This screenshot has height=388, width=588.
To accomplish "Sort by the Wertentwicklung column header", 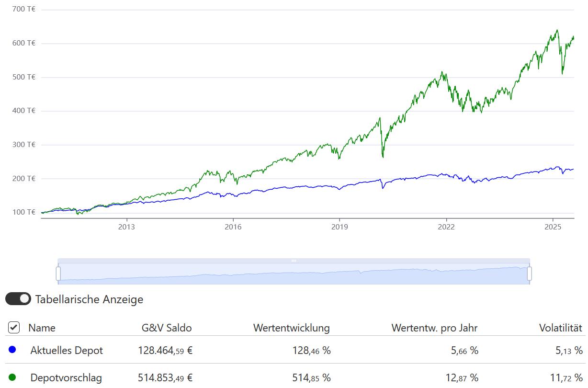I will [291, 328].
